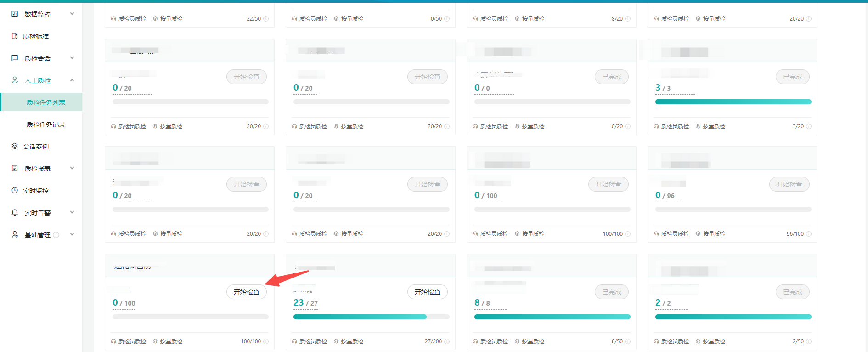Click 已完成 button in the 8 / 8 card
The image size is (868, 352).
(612, 292)
